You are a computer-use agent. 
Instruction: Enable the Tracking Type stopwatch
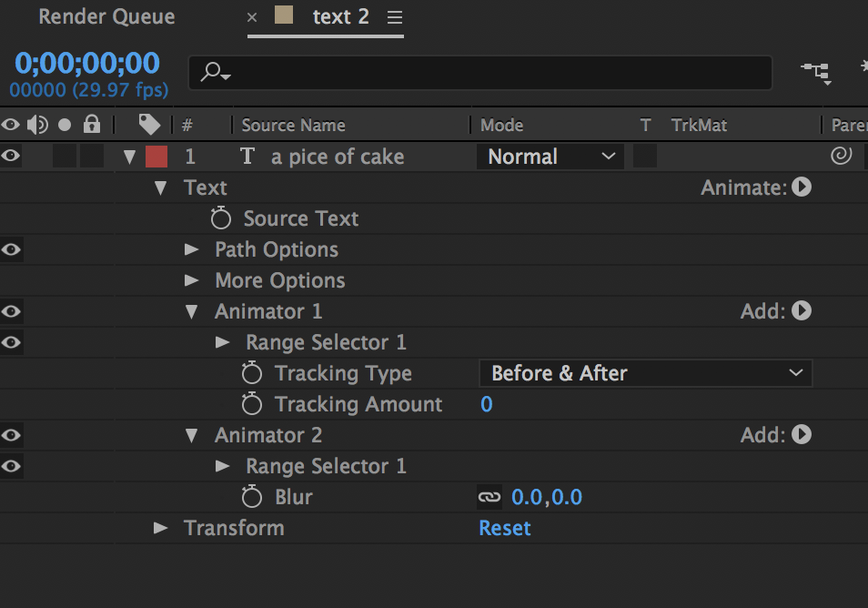[x=252, y=373]
